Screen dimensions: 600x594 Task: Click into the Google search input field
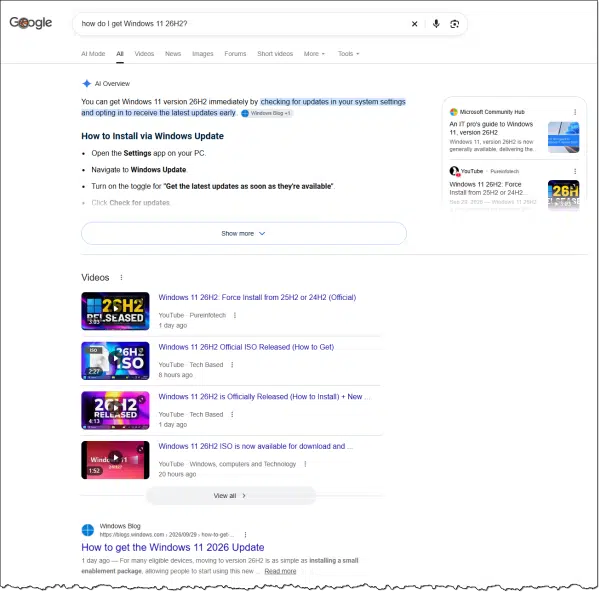coord(241,24)
